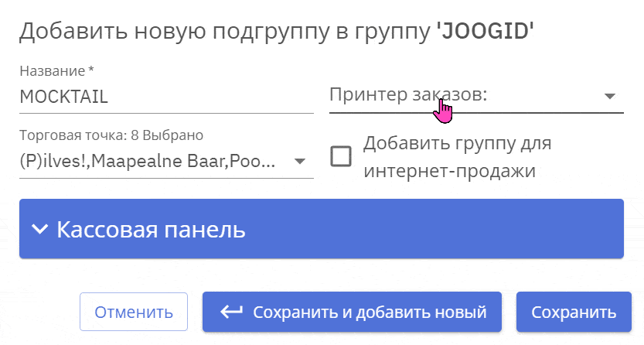Click the Принтер заказов dropdown arrow
The width and height of the screenshot is (644, 345).
click(609, 96)
